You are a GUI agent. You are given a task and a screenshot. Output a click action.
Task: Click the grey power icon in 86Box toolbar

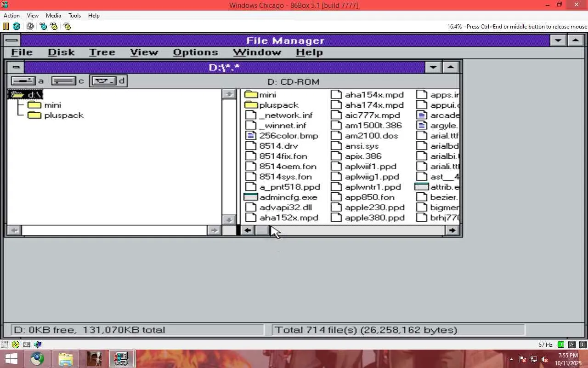(x=30, y=26)
